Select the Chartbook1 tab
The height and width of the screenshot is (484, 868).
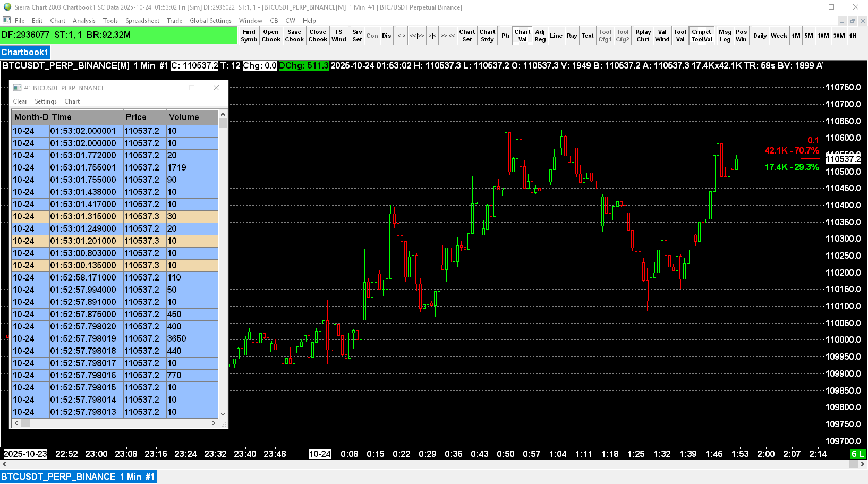25,52
